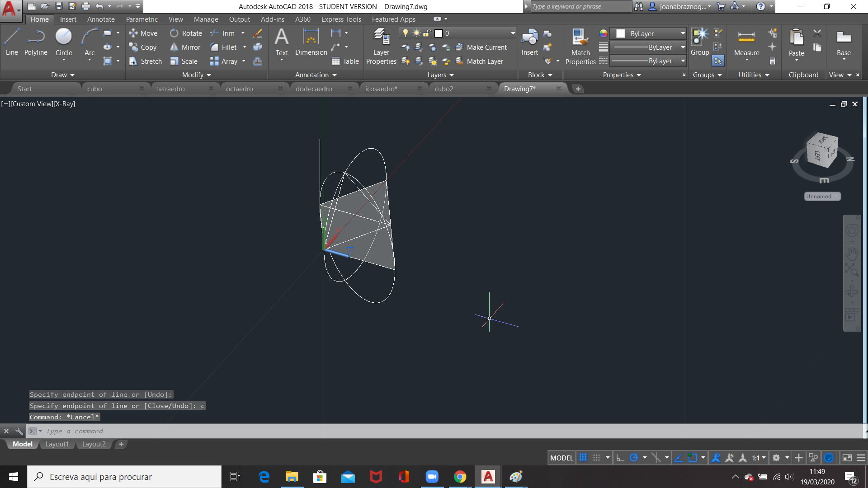This screenshot has height=488, width=868.
Task: Select the Measure utility
Action: click(746, 42)
